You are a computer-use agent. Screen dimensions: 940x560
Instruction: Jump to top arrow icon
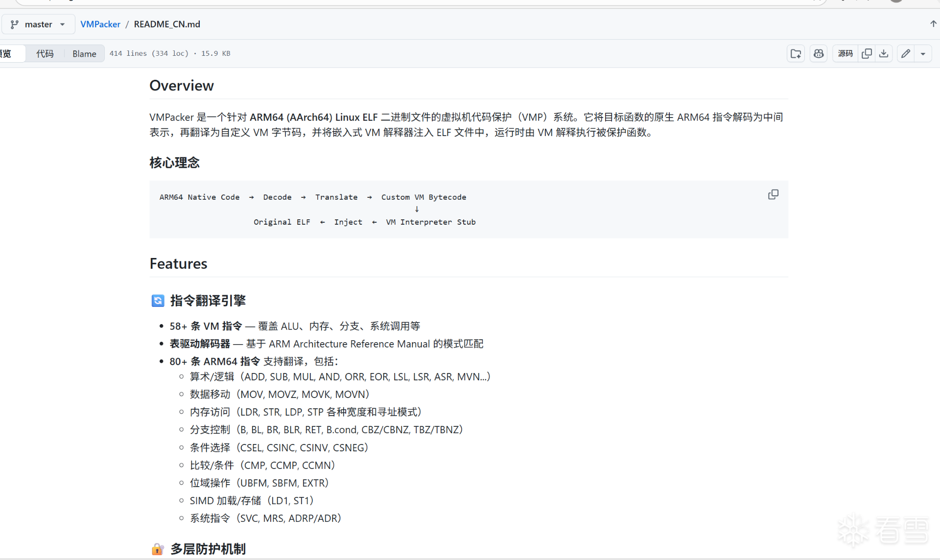[933, 23]
